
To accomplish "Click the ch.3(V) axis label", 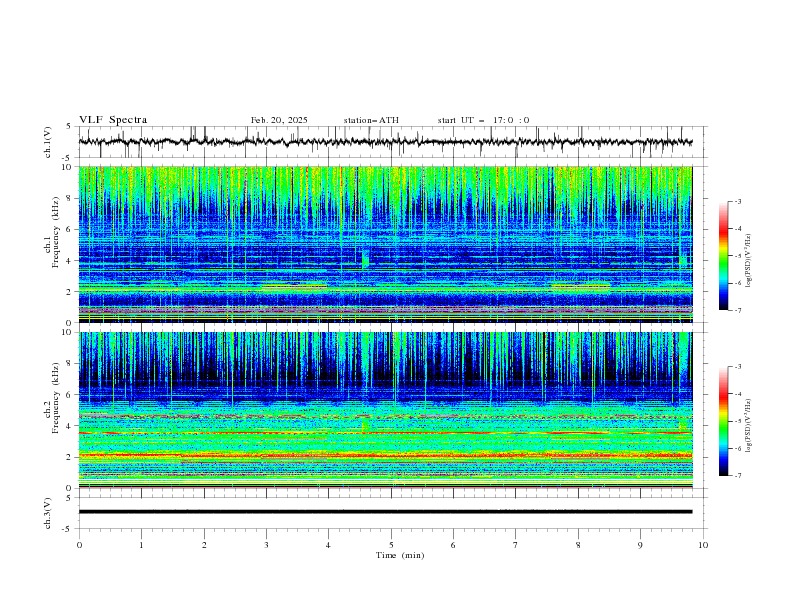I will pyautogui.click(x=48, y=513).
